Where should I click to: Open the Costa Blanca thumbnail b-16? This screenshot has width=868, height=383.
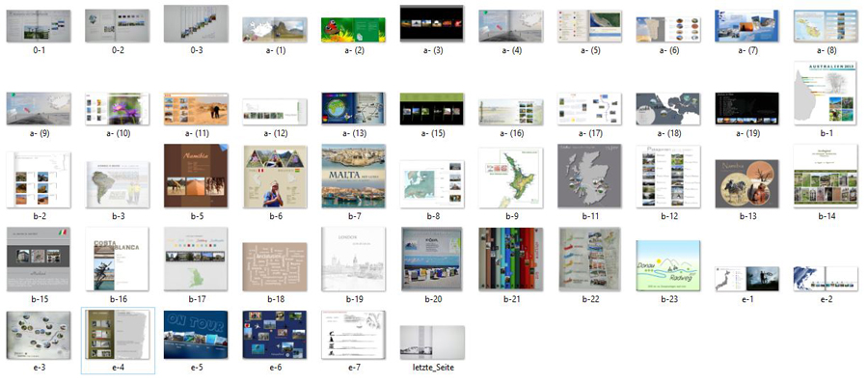coord(118,259)
